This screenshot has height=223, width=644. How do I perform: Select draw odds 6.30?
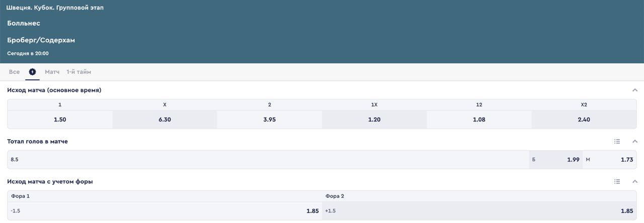165,120
